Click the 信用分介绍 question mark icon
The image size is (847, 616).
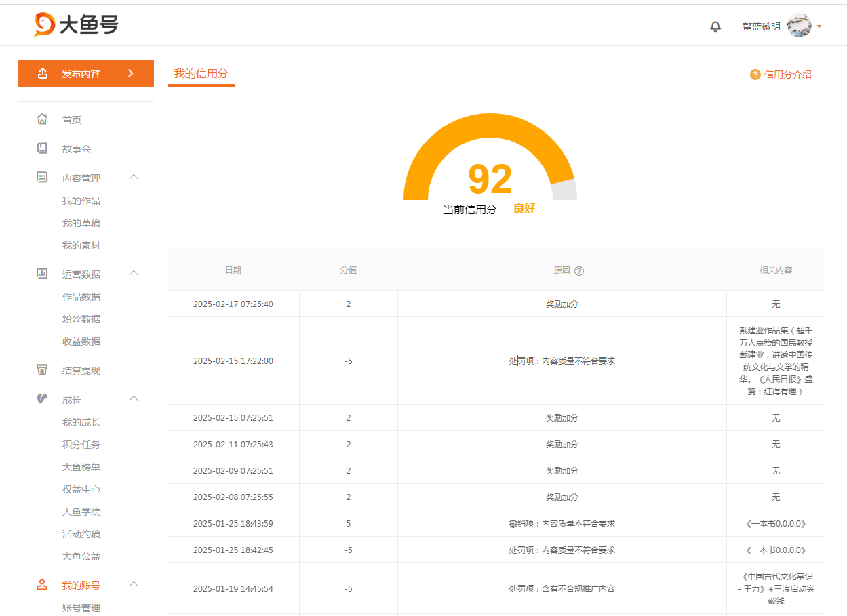(x=755, y=75)
